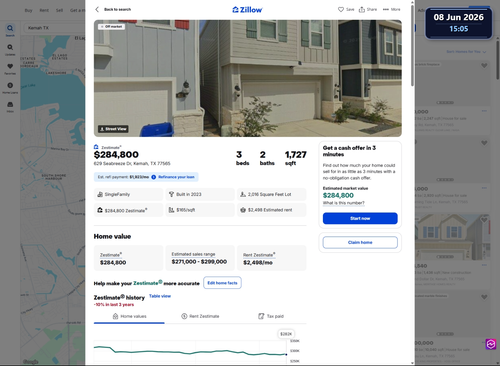
Task: Expand the Sort: Homes for You dropdown
Action: click(466, 52)
